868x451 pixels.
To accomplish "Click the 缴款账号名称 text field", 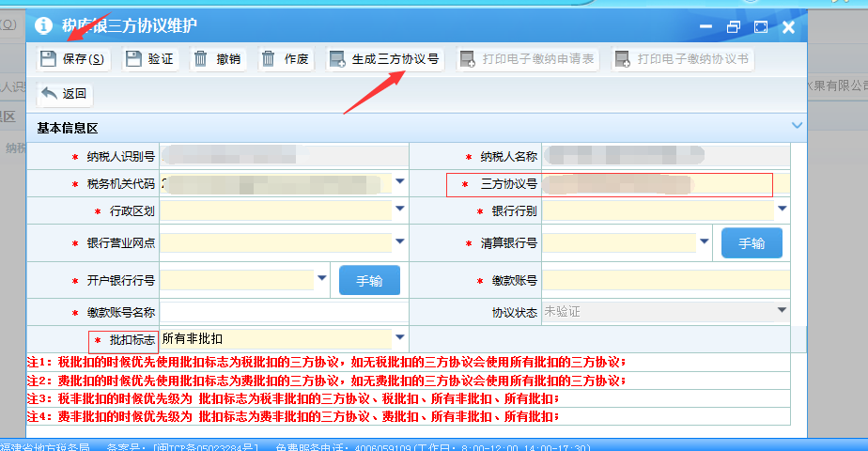I will [x=284, y=312].
